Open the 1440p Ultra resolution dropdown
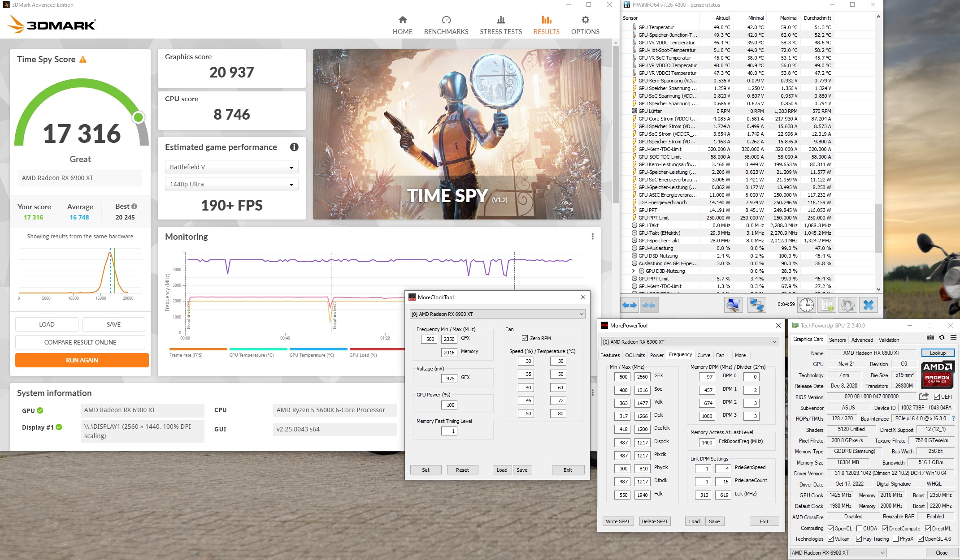 (231, 184)
